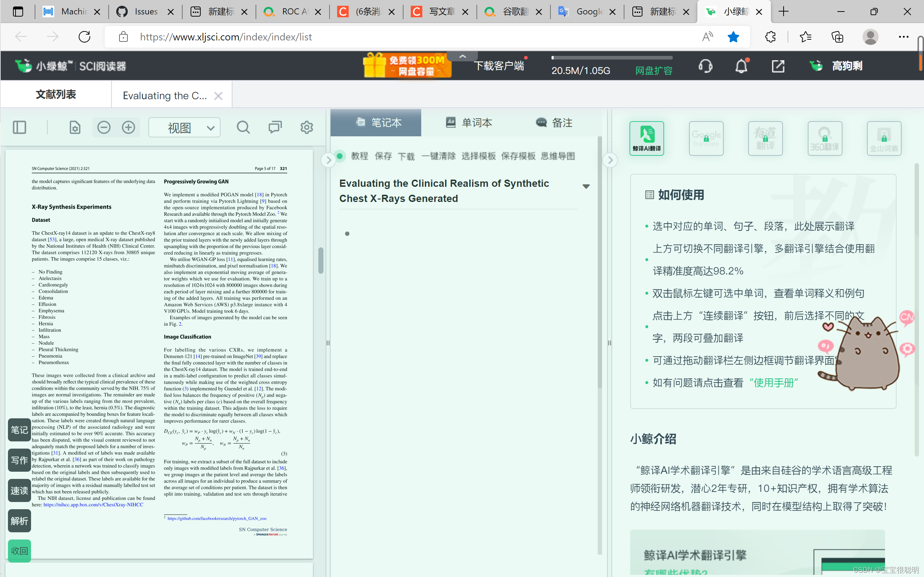Switch to locked Google Translate engine
This screenshot has height=577, width=924.
point(706,138)
